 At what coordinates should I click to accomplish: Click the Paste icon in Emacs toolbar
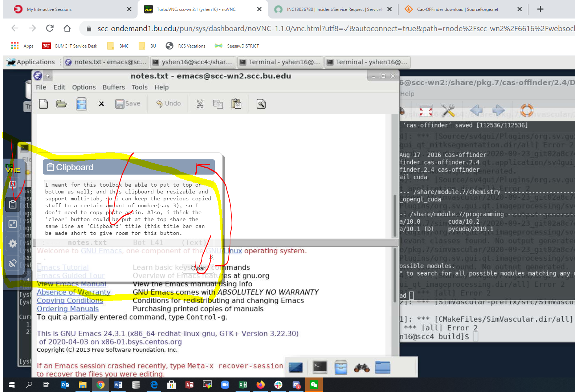point(236,104)
